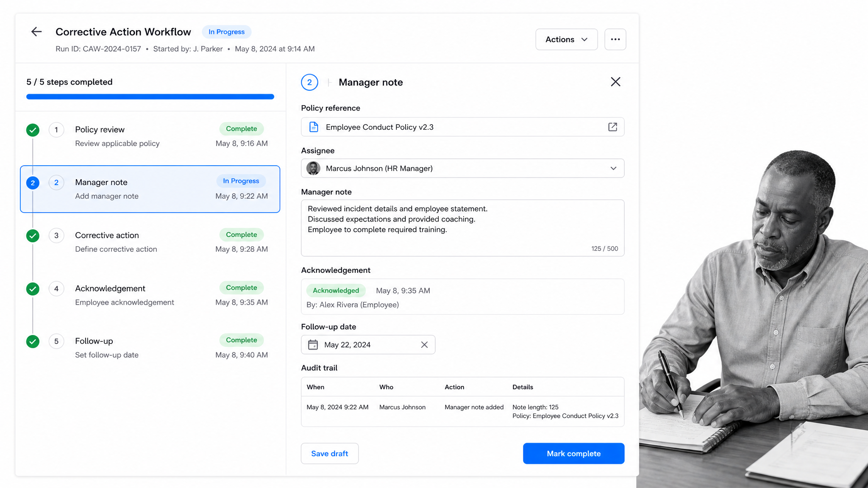Open the three-dot more options menu

pos(615,39)
